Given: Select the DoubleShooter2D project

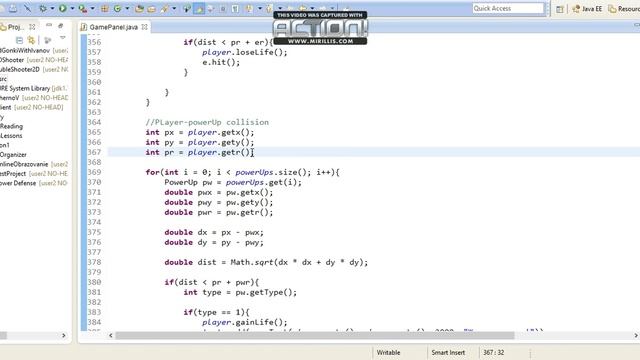Looking at the screenshot, I should pyautogui.click(x=34, y=69).
